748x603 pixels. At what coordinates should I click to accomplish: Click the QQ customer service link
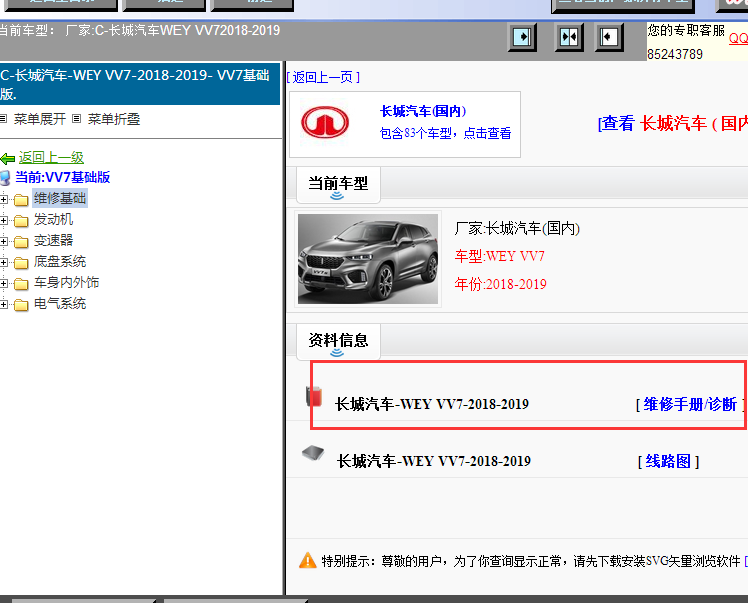tap(738, 39)
